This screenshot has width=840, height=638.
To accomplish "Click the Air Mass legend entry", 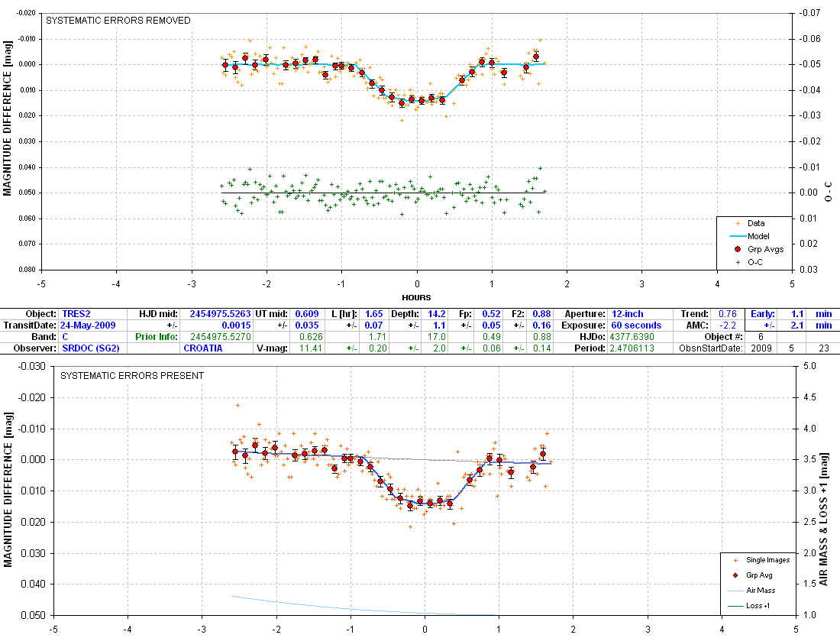I will 751,591.
